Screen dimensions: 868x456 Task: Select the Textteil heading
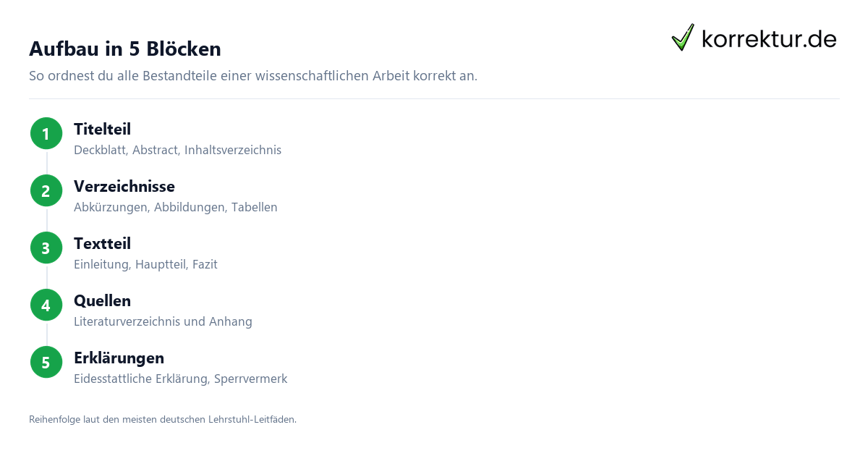click(102, 244)
